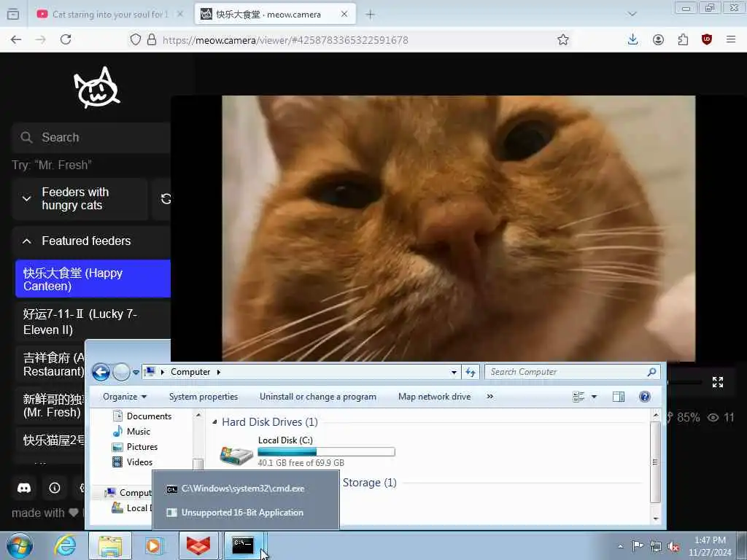Open Firefox hamburger menu
The height and width of the screenshot is (560, 747).
[731, 40]
